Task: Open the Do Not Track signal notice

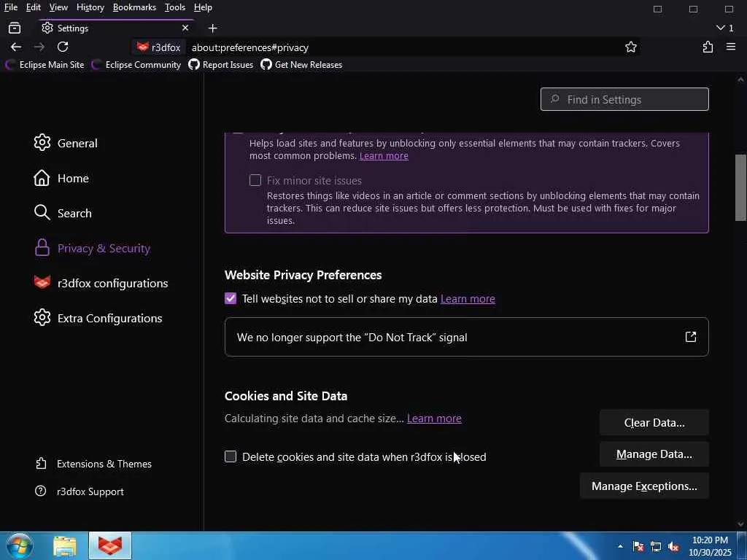Action: click(466, 337)
